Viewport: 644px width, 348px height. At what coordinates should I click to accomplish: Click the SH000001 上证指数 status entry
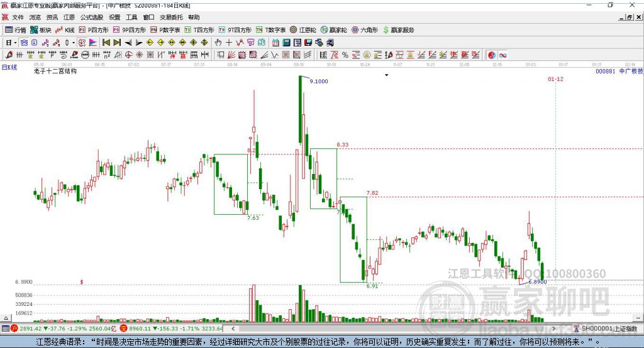click(609, 329)
